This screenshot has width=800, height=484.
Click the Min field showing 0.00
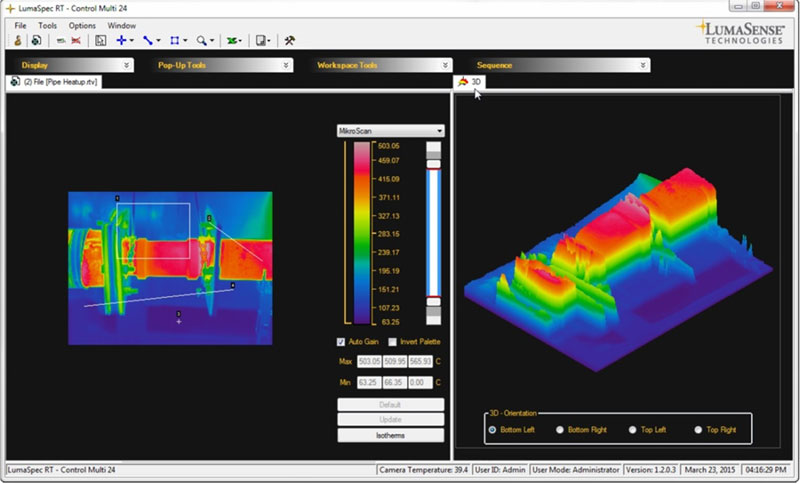420,383
